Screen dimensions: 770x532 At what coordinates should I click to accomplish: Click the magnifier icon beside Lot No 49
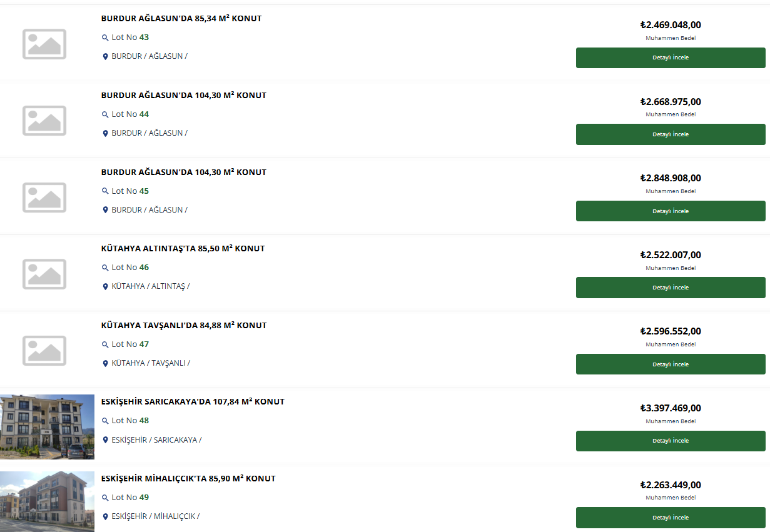tap(105, 498)
